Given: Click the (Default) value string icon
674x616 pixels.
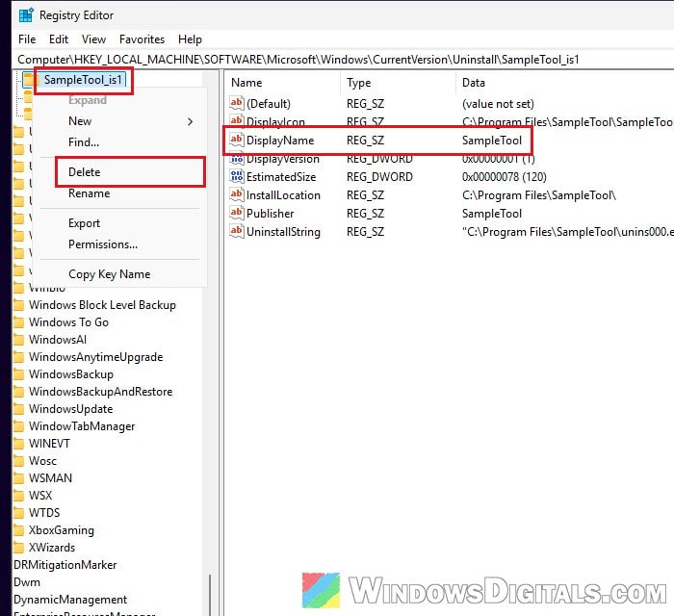Looking at the screenshot, I should click(x=237, y=103).
